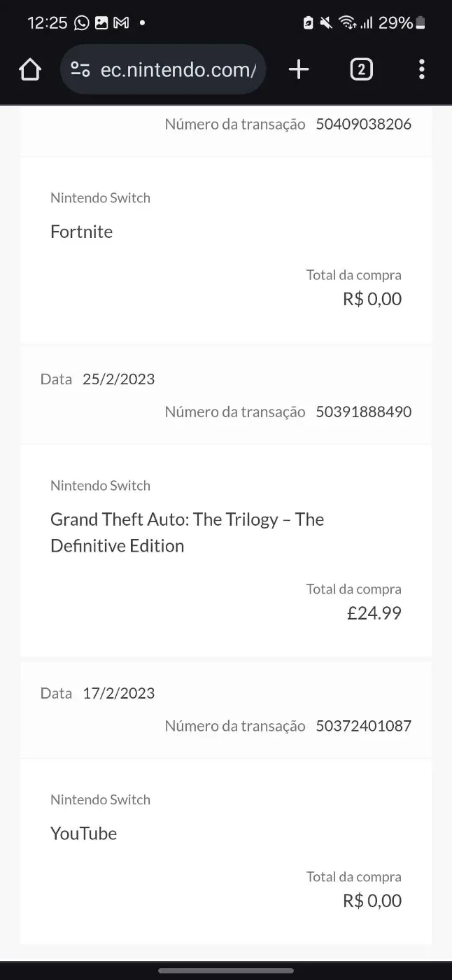Tap the gallery notification icon in status bar

pos(101,23)
